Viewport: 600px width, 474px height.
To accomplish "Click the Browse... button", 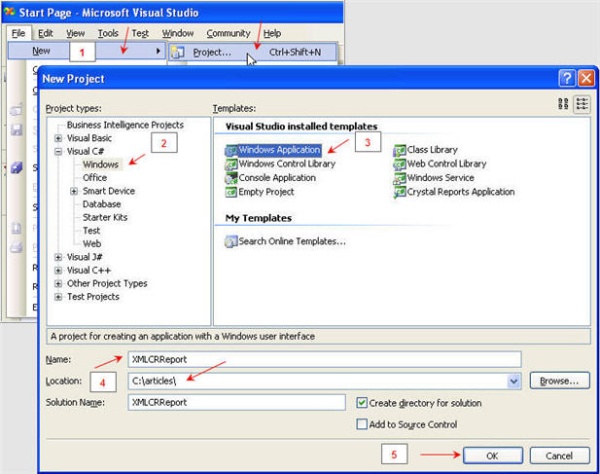I will [x=559, y=381].
